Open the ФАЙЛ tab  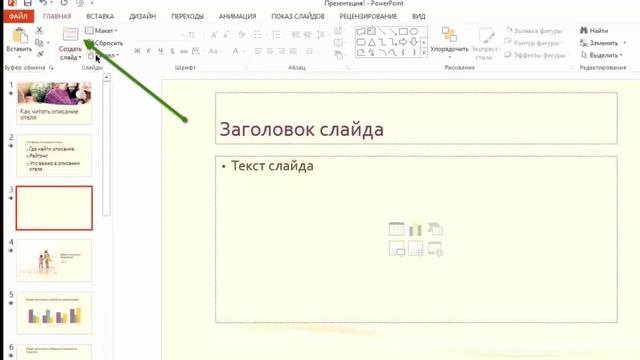point(18,16)
